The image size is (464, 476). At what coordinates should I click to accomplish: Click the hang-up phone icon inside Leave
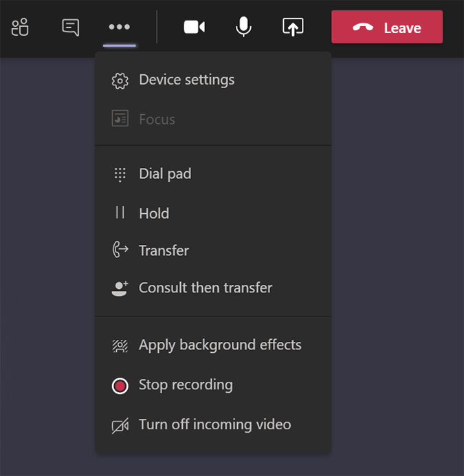pyautogui.click(x=362, y=28)
